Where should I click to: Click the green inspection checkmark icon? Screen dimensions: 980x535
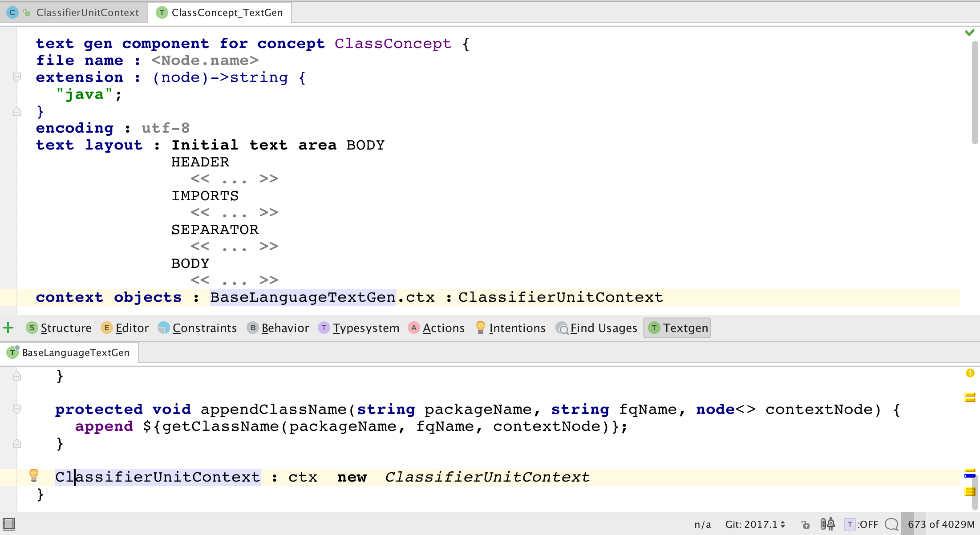tap(970, 32)
